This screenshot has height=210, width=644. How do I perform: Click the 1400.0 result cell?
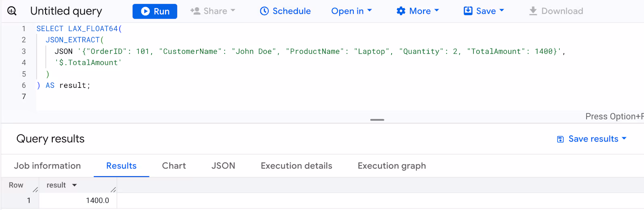click(x=97, y=200)
